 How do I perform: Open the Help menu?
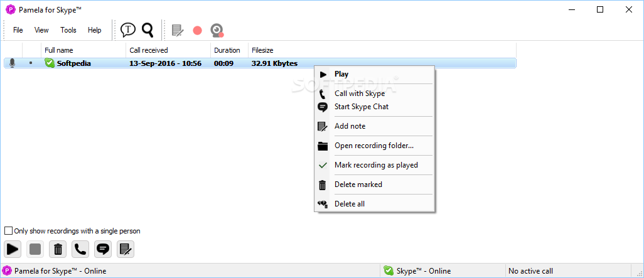[x=94, y=30]
